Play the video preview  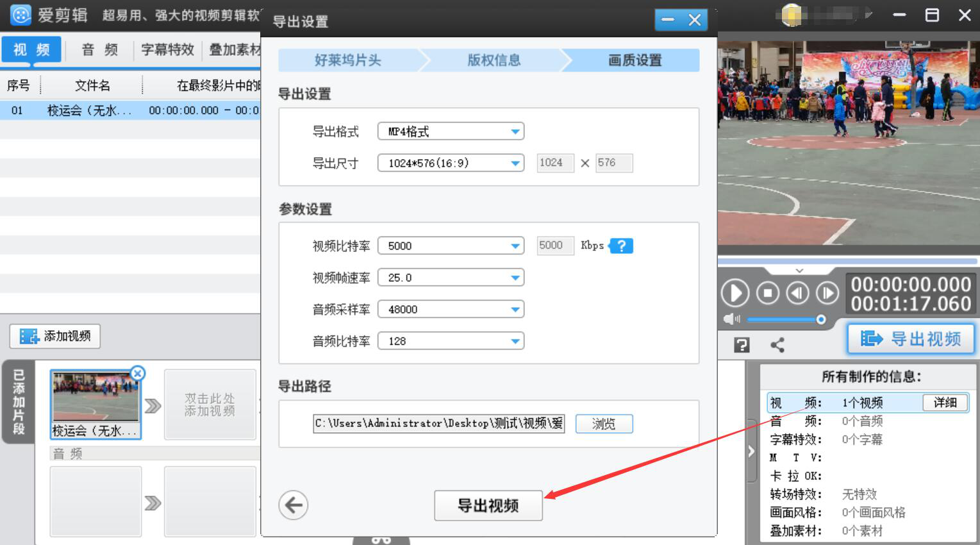735,294
